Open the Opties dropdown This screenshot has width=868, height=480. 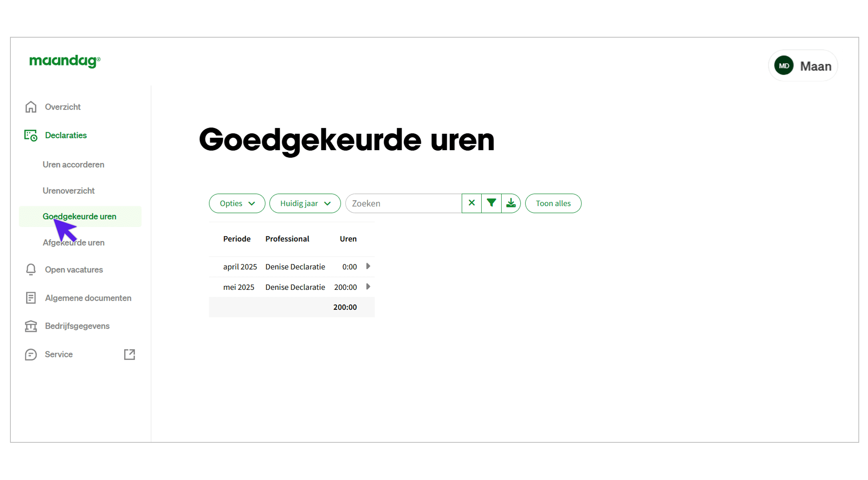tap(237, 203)
